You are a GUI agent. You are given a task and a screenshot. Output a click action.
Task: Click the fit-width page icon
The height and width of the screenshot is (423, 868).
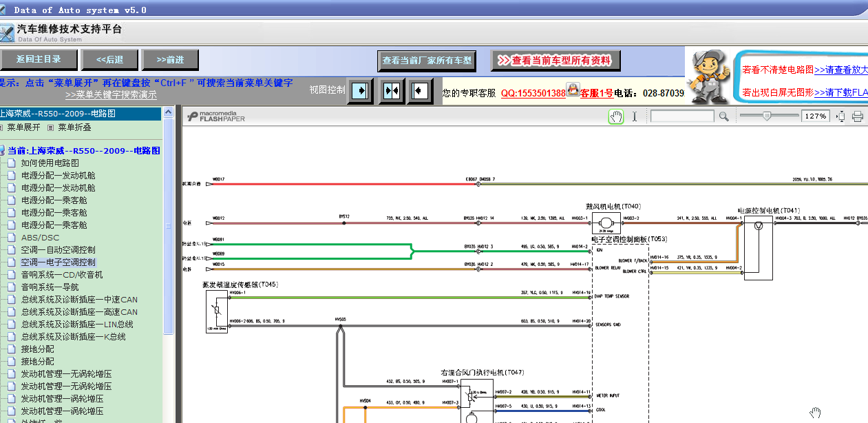[x=840, y=116]
